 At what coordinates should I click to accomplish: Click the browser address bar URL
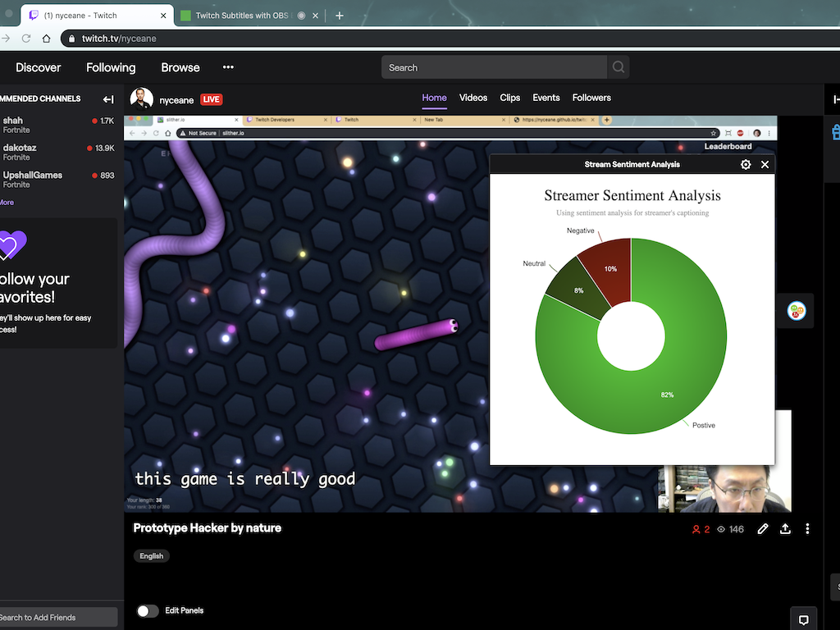point(119,39)
